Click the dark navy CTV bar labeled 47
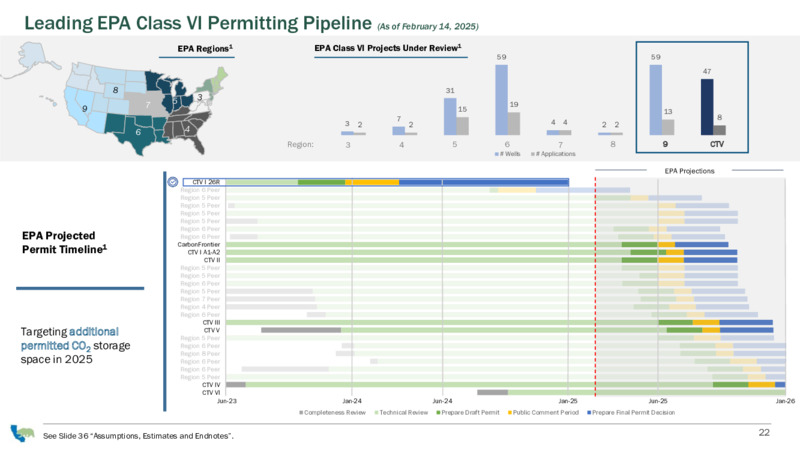This screenshot has height=450, width=800. coord(707,107)
